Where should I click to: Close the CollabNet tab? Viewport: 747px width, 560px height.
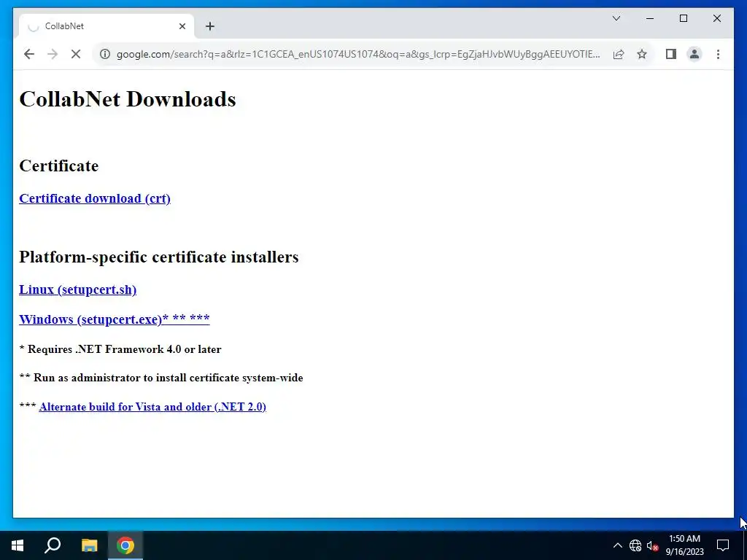tap(182, 26)
